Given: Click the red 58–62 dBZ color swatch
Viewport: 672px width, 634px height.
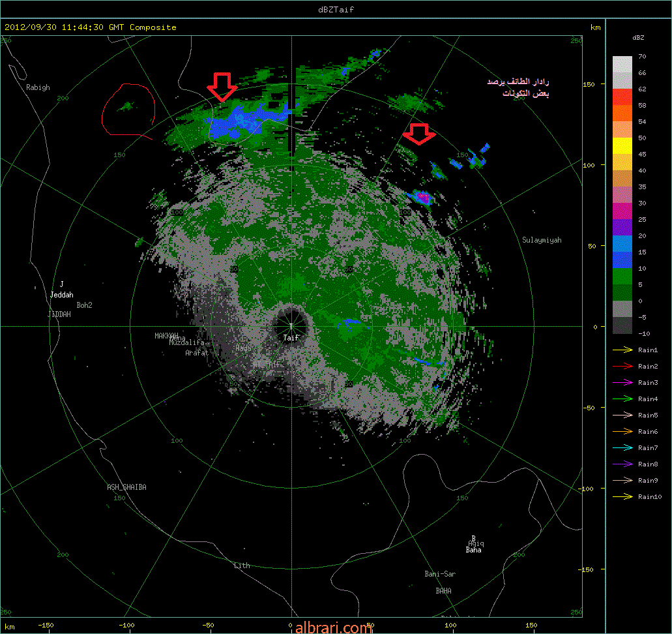Looking at the screenshot, I should (x=622, y=97).
